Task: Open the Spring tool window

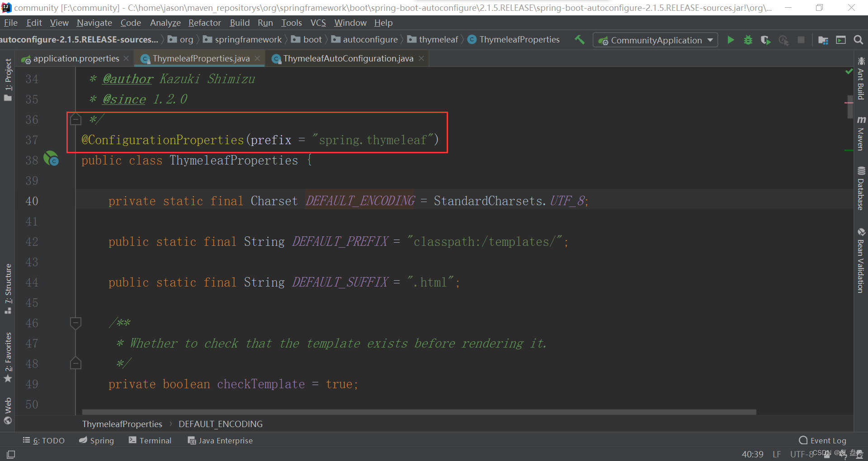Action: point(96,440)
